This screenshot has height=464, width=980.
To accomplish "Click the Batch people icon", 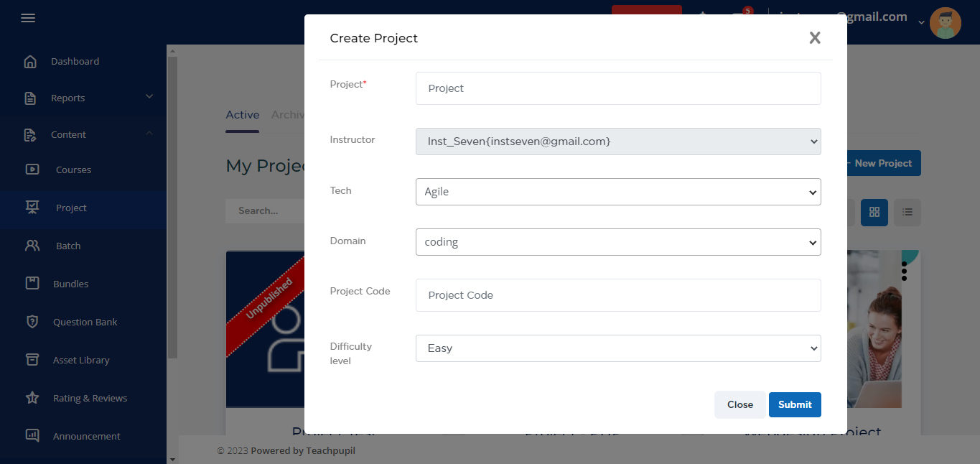I will pyautogui.click(x=32, y=246).
